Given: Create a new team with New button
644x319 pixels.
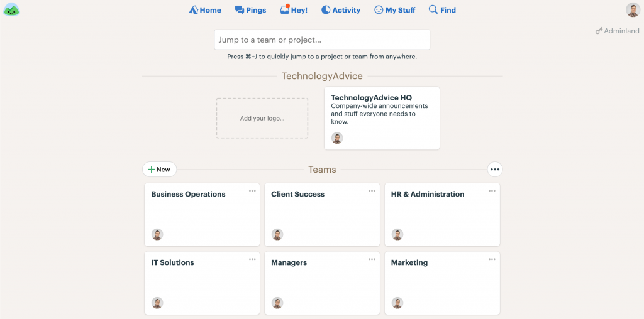Looking at the screenshot, I should [x=159, y=170].
